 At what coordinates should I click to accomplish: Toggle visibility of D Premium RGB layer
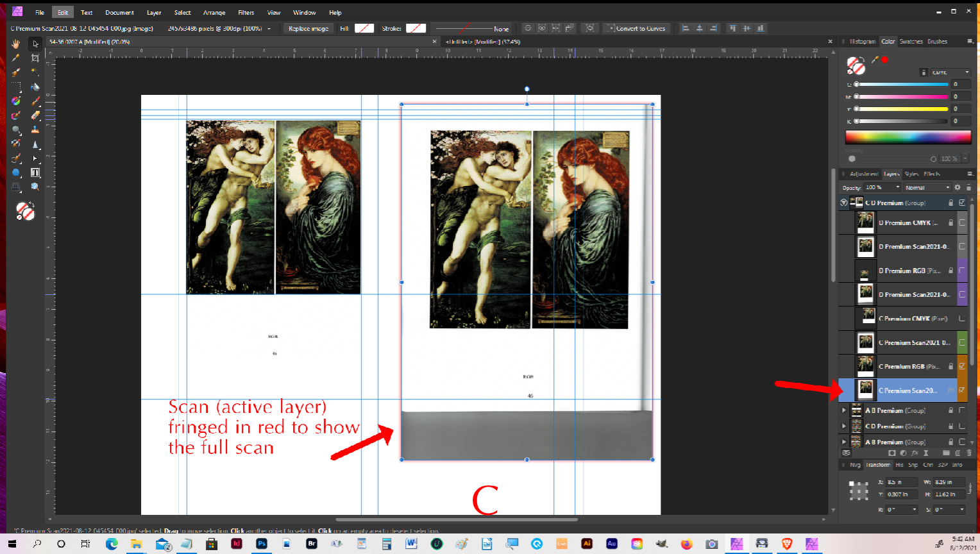tap(962, 271)
